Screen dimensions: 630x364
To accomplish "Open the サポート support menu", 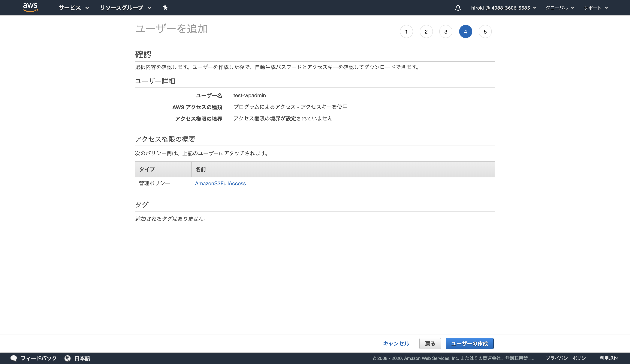I will click(595, 8).
